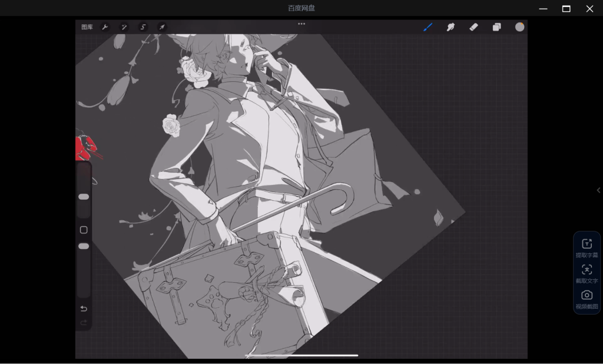The image size is (603, 364).
Task: Open the Layers panel icon
Action: [496, 27]
